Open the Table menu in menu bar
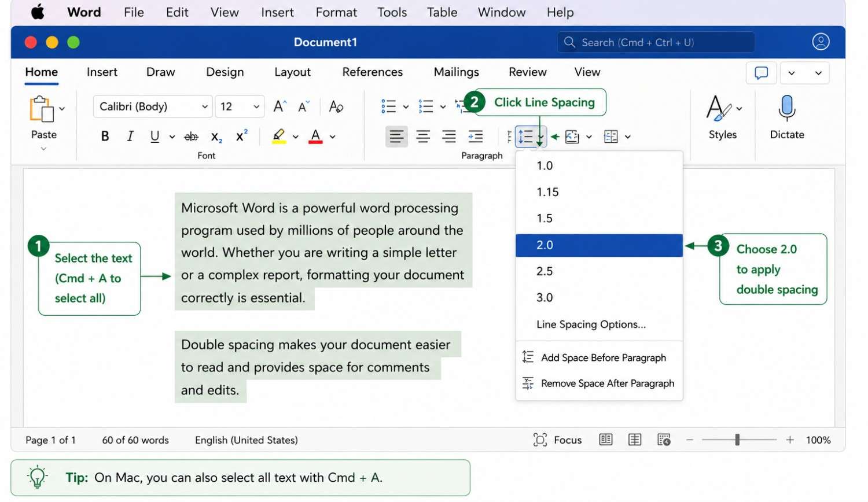The height and width of the screenshot is (502, 868). pos(442,12)
